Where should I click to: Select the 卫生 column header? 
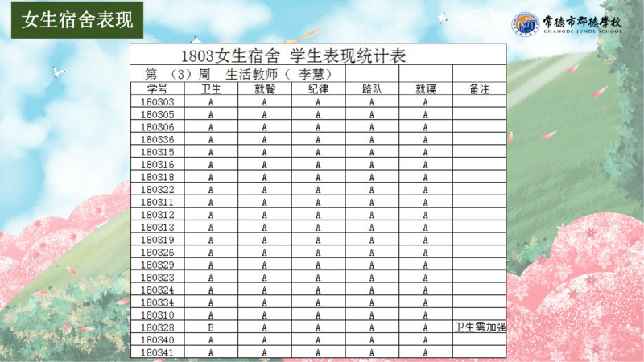(x=211, y=88)
